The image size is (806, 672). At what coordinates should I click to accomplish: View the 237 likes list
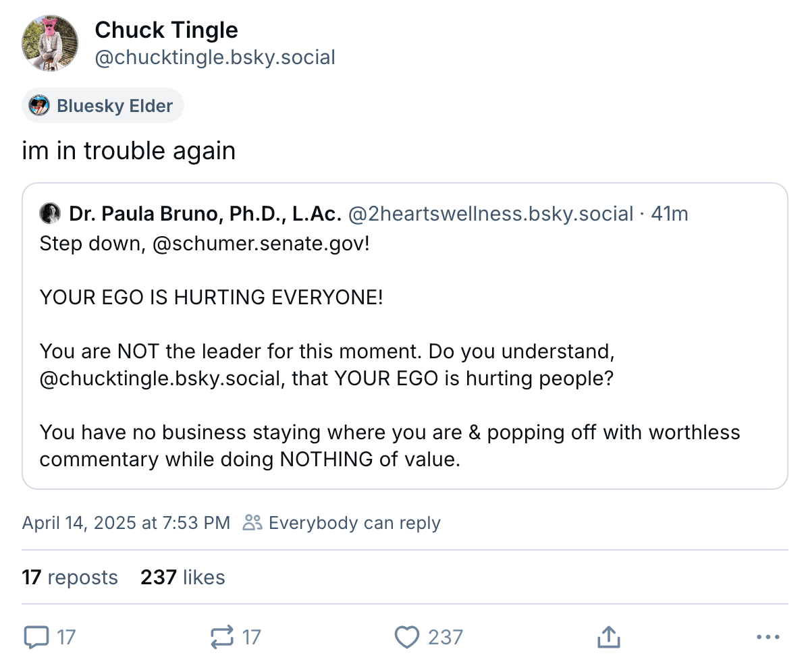[182, 578]
